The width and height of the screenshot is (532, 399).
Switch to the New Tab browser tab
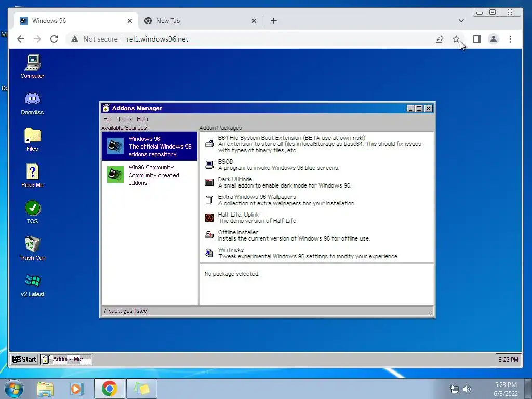[x=200, y=21]
